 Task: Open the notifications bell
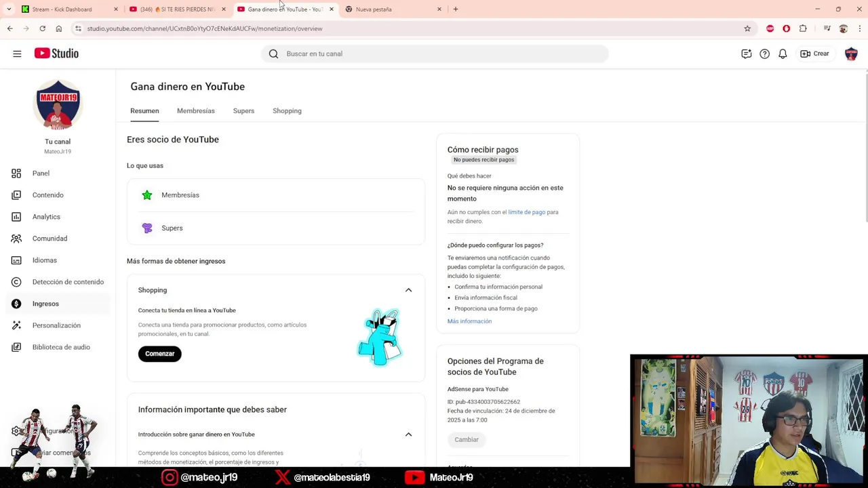783,54
